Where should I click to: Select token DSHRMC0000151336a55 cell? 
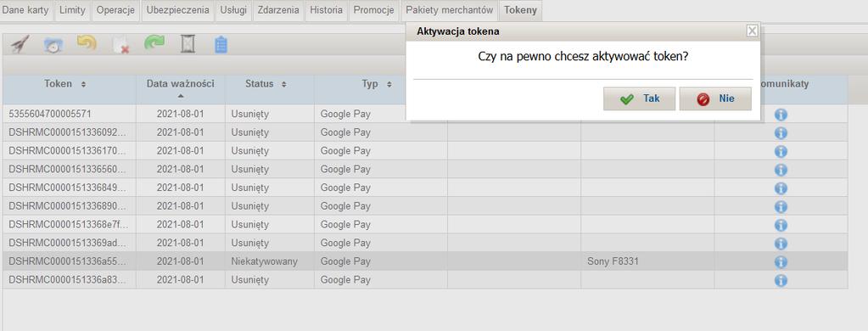coord(70,261)
